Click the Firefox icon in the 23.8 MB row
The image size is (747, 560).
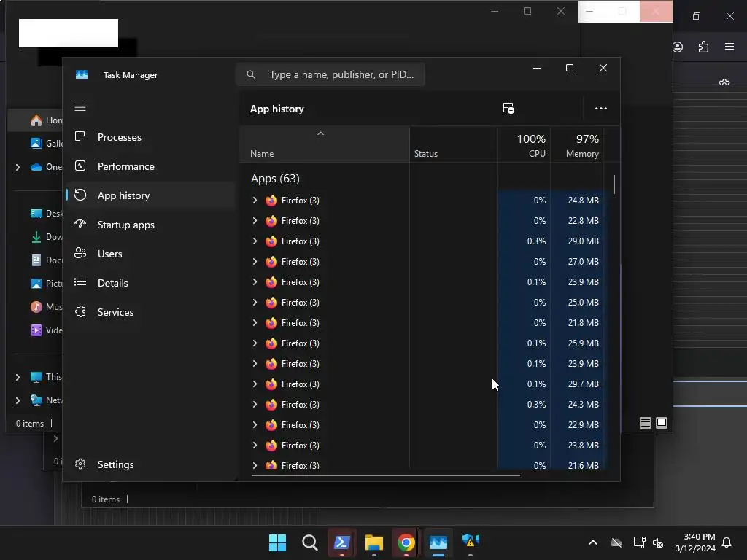(x=271, y=446)
